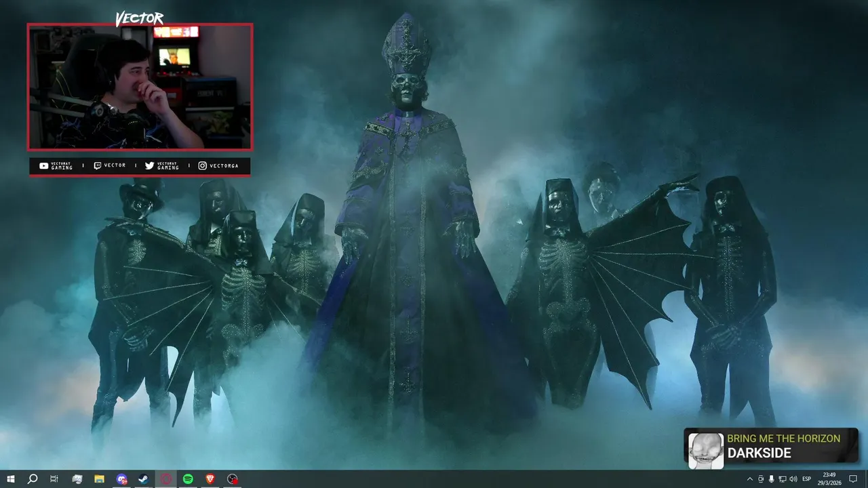
Task: Open network status tray icon
Action: [782, 479]
